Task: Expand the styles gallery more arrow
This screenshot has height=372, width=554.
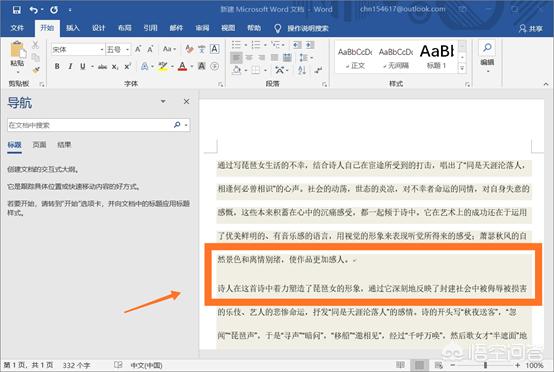Action: pyautogui.click(x=462, y=68)
